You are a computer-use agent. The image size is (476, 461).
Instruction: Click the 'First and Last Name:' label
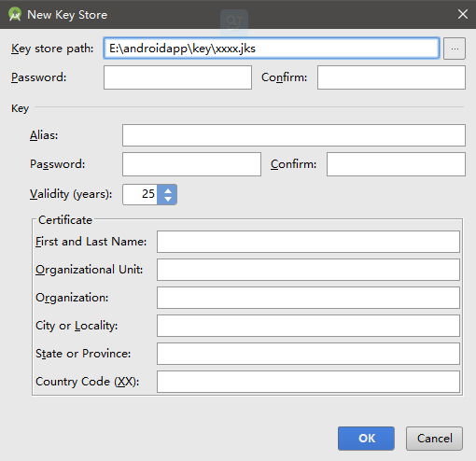coord(91,242)
